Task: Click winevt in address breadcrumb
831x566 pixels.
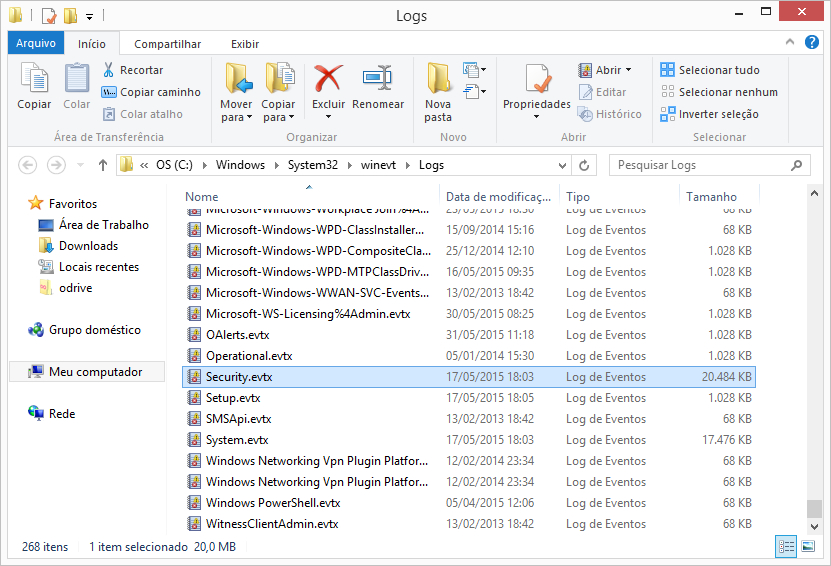Action: point(378,165)
